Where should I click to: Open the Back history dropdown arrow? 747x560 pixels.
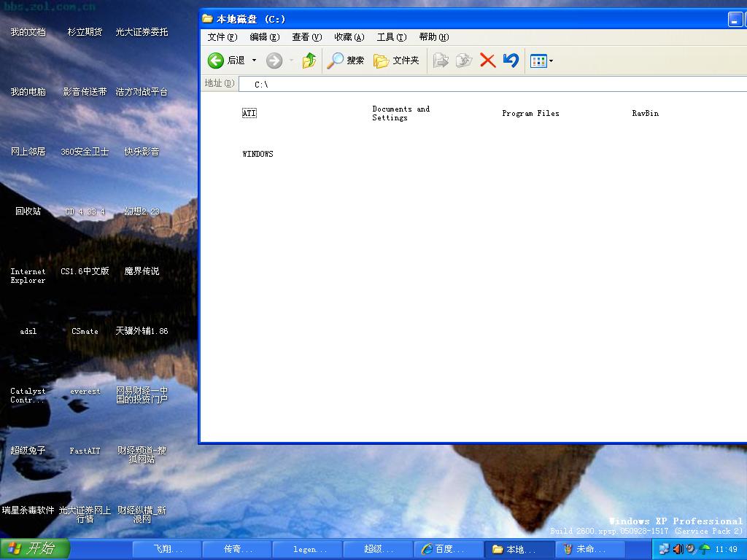tap(254, 61)
